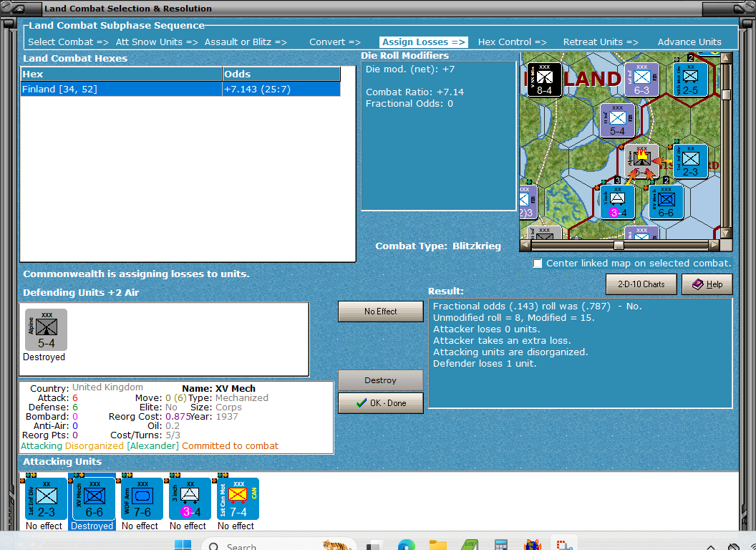The image size is (756, 550).
Task: Open File Explorer from the taskbar
Action: point(438,546)
